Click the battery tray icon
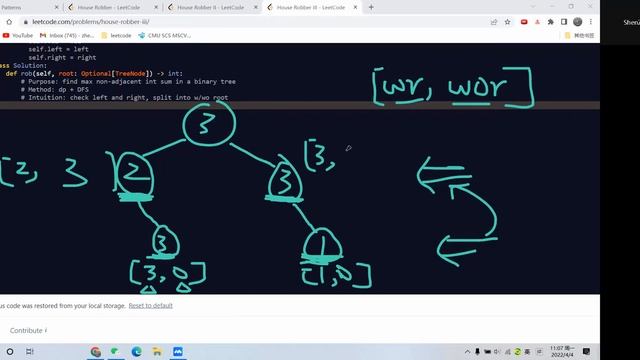The image size is (640, 360). (487, 351)
